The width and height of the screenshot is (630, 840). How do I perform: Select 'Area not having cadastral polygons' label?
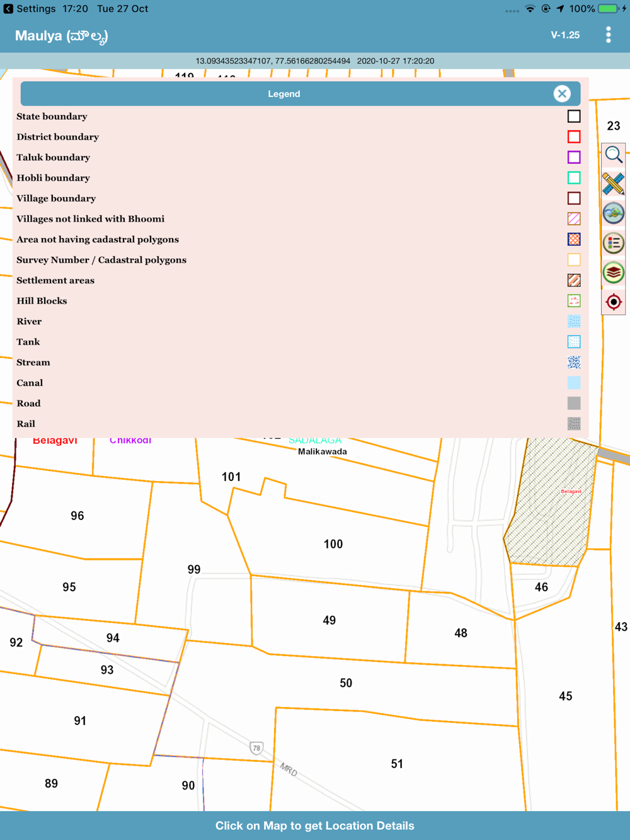point(98,239)
